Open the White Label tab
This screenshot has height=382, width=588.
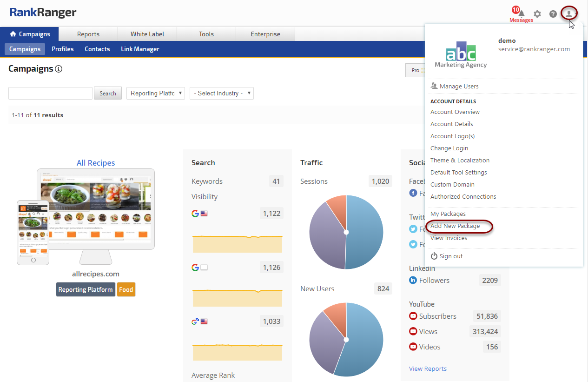(x=147, y=34)
